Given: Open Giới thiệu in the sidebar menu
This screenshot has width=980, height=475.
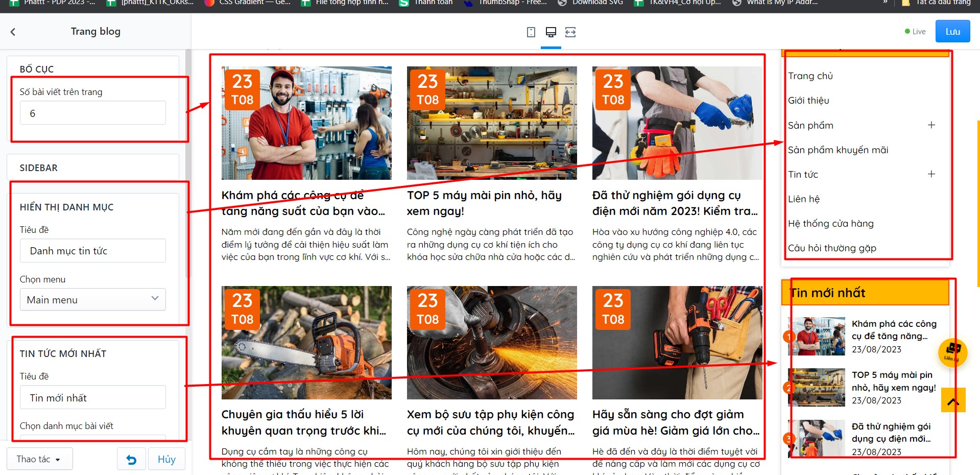Looking at the screenshot, I should pyautogui.click(x=808, y=101).
